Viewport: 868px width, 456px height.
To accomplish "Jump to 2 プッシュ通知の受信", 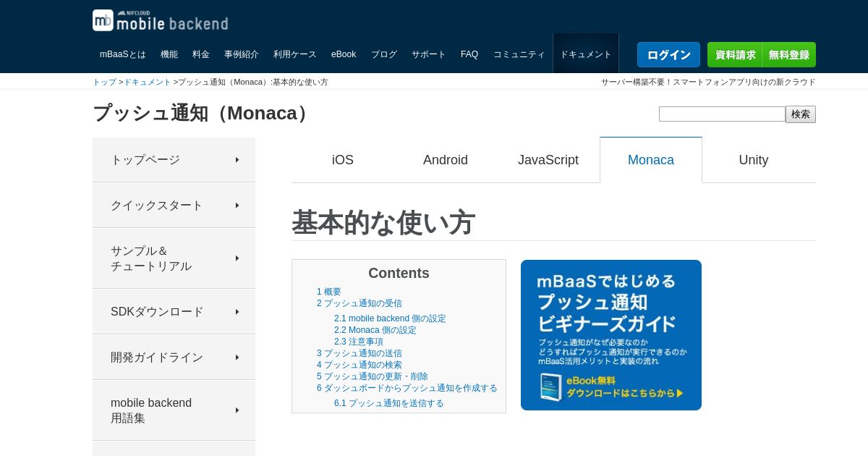I will [359, 303].
